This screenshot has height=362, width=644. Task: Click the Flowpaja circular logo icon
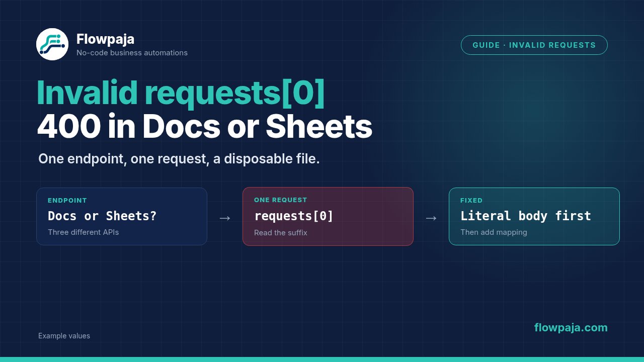tap(52, 44)
